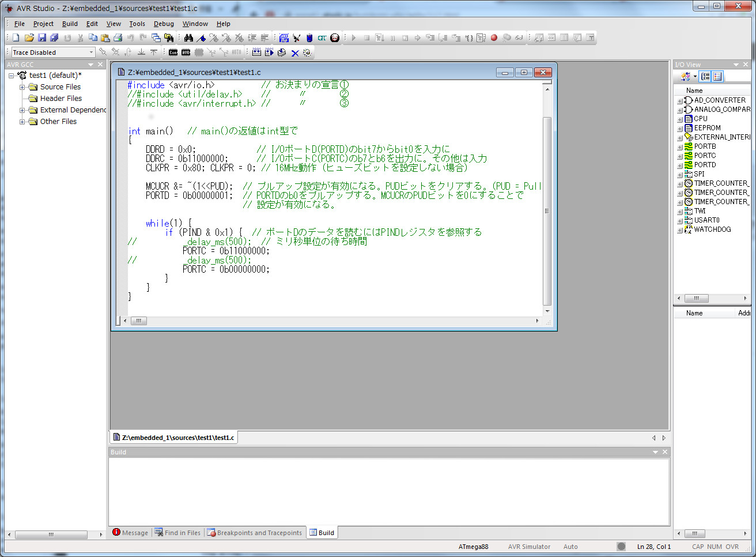Open configuration options gear icon
The image size is (756, 557).
tap(307, 52)
